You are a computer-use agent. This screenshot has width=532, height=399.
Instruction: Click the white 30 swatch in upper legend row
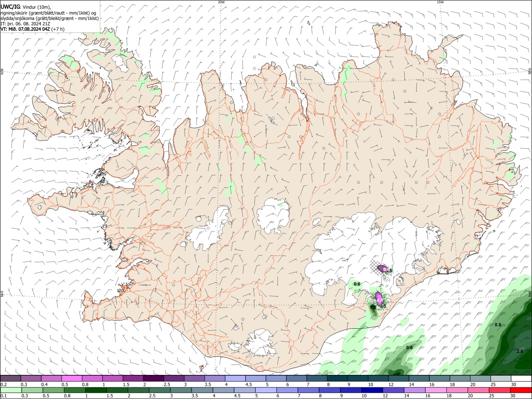point(521,378)
